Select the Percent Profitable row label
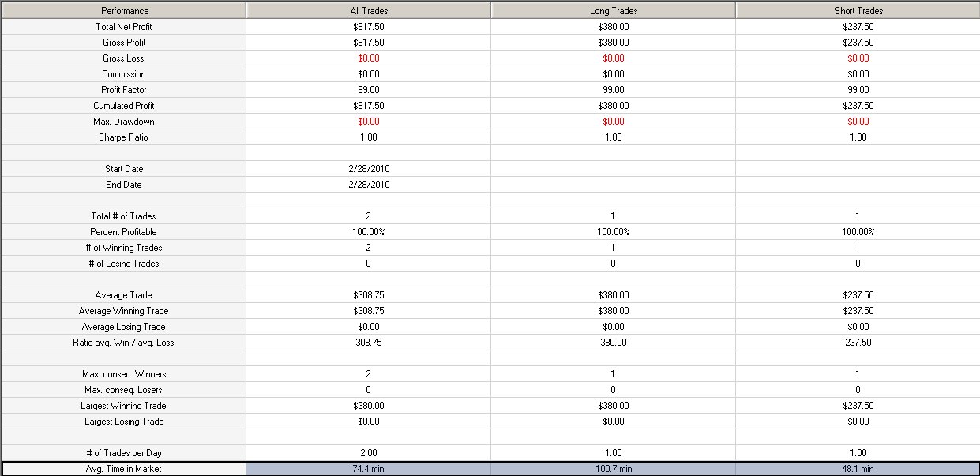Viewport: 980px width, 476px height. pos(124,232)
